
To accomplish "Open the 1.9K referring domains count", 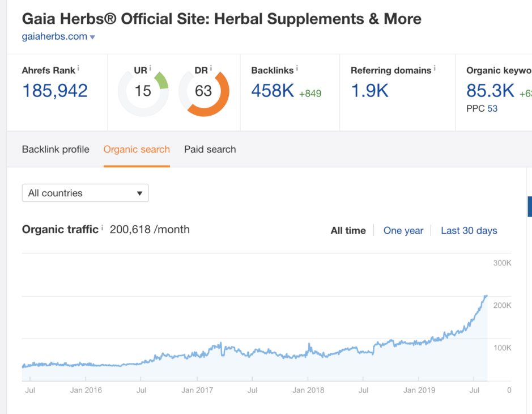I will (369, 91).
